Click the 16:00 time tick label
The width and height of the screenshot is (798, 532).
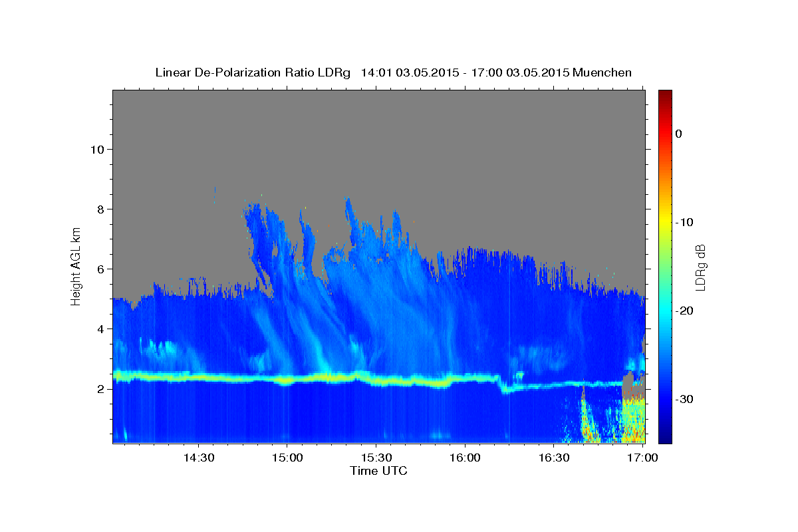pyautogui.click(x=465, y=458)
